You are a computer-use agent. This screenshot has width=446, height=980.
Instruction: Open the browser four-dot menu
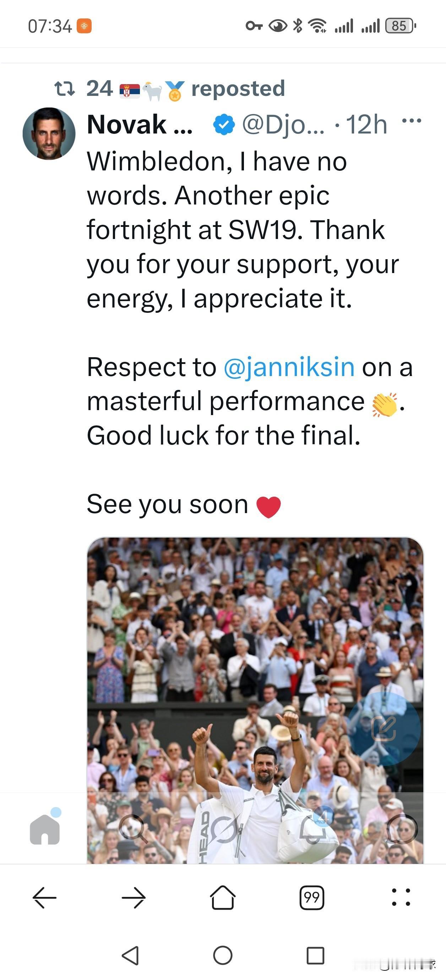coord(401,898)
